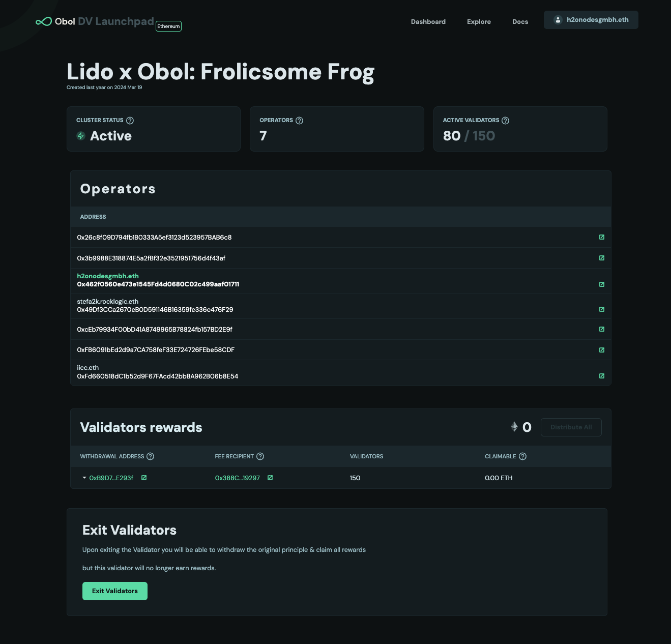The height and width of the screenshot is (644, 671).
Task: Open withdrawal address link 0xB9D7...E293f
Action: (x=111, y=478)
